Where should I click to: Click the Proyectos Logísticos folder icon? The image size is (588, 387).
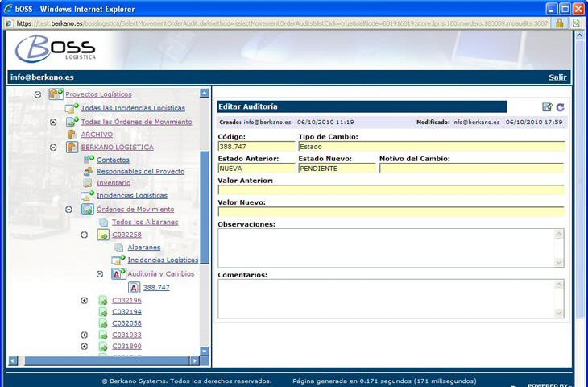[56, 94]
